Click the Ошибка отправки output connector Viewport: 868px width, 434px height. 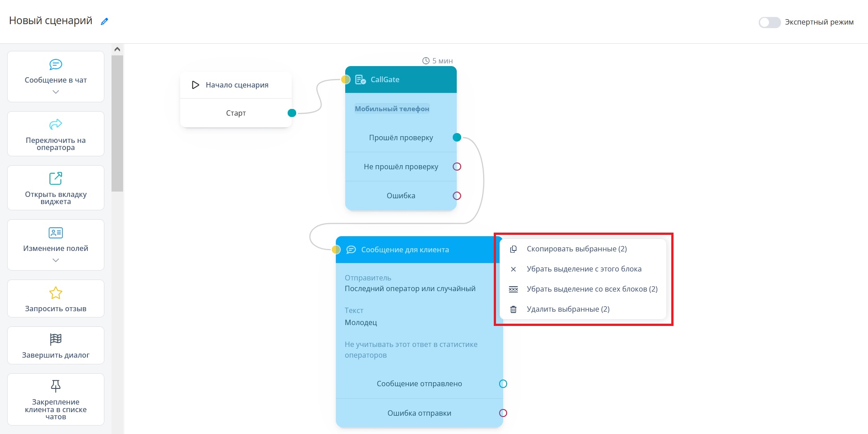pos(503,413)
